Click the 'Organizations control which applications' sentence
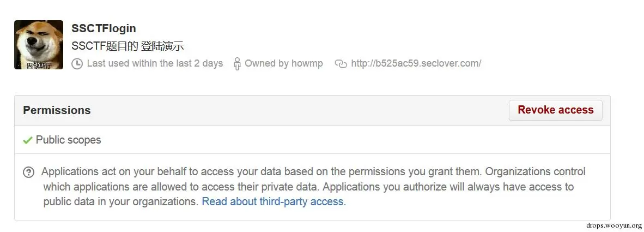This screenshot has height=232, width=644. pyautogui.click(x=314, y=179)
